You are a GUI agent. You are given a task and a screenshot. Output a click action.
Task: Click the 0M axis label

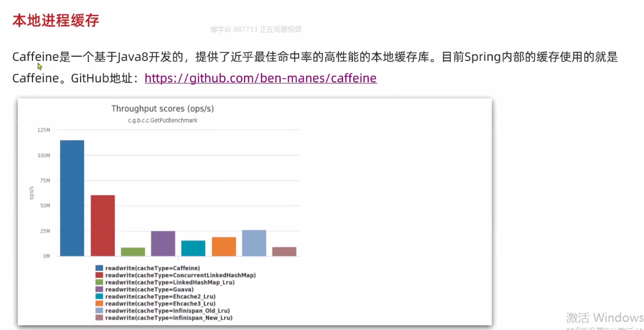[46, 256]
